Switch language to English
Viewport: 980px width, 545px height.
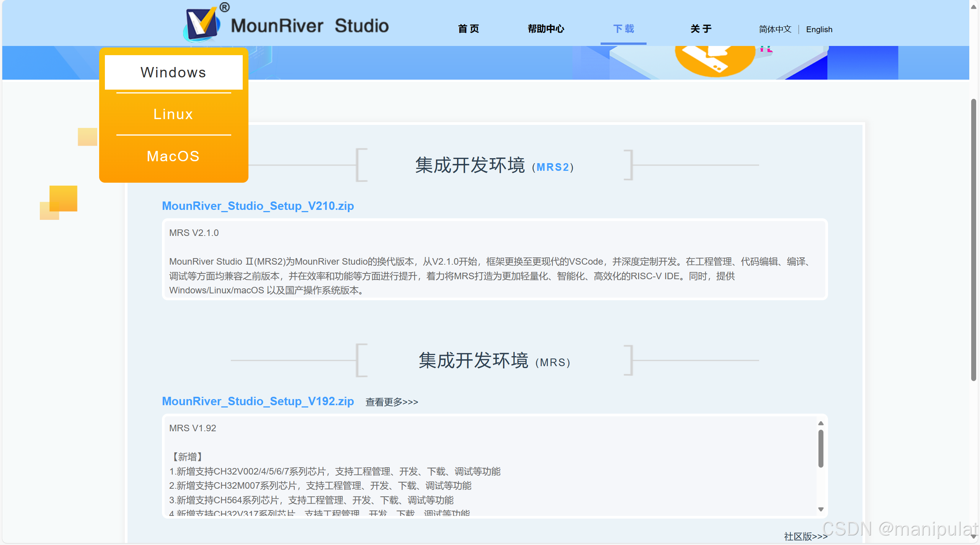[819, 29]
